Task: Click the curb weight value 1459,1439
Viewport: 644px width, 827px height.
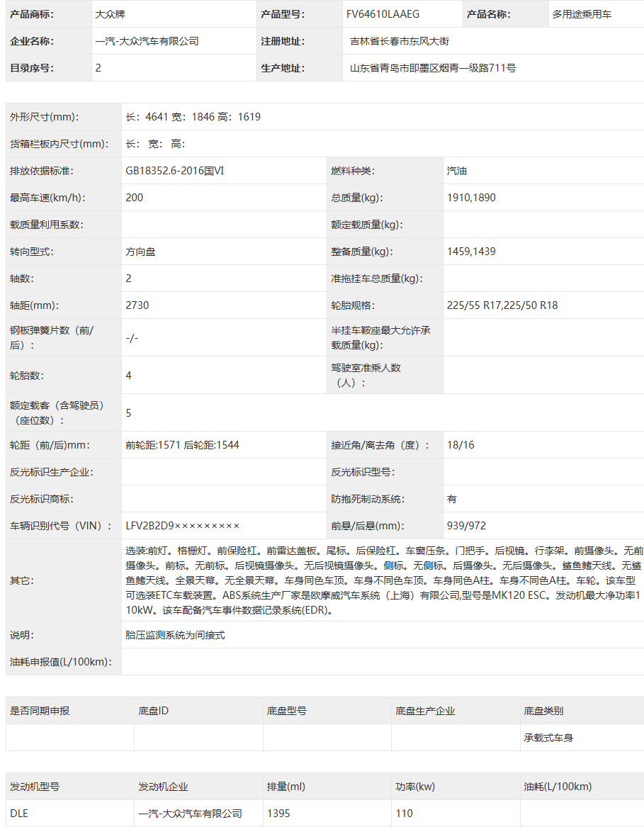Action: tap(471, 252)
